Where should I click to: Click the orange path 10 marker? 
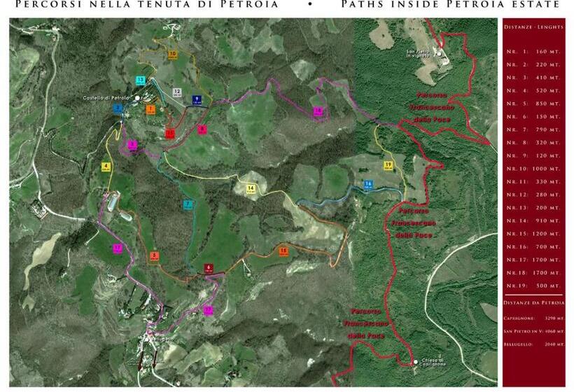pyautogui.click(x=171, y=53)
